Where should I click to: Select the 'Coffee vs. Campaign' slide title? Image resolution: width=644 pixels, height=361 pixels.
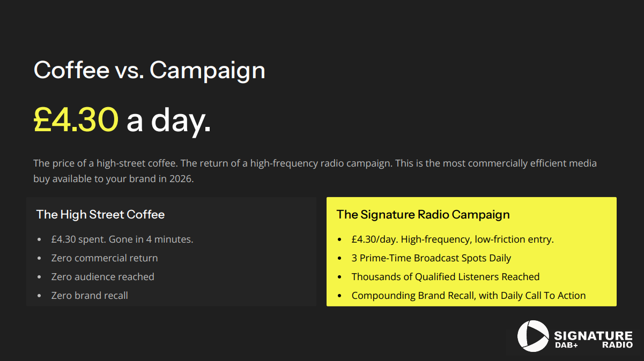click(x=149, y=70)
